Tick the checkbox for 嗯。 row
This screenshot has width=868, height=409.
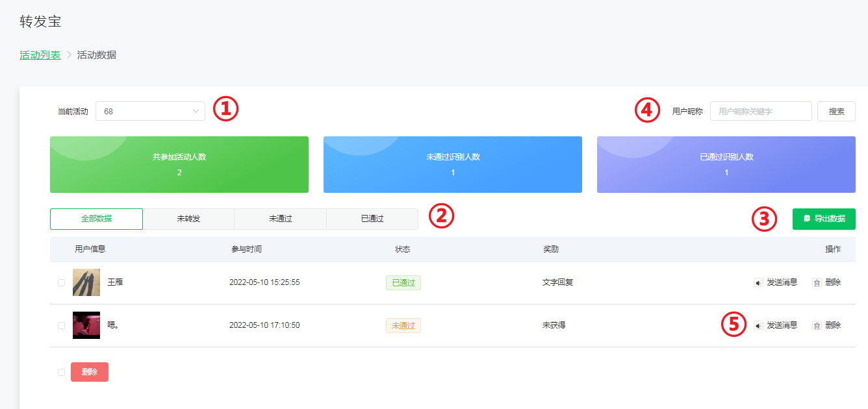click(x=61, y=325)
